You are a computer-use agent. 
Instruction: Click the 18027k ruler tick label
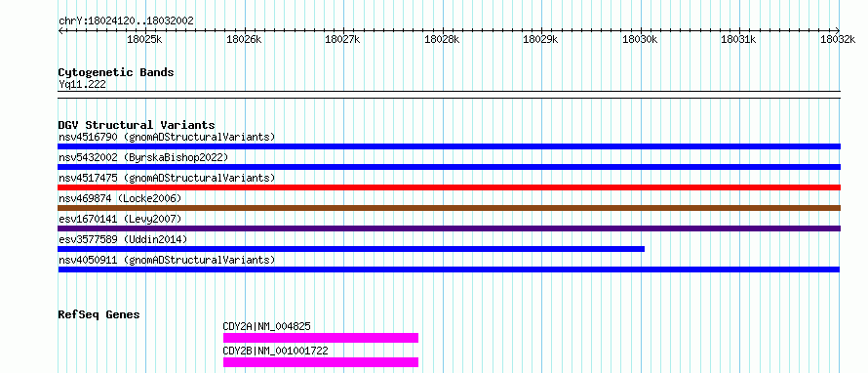pyautogui.click(x=342, y=39)
